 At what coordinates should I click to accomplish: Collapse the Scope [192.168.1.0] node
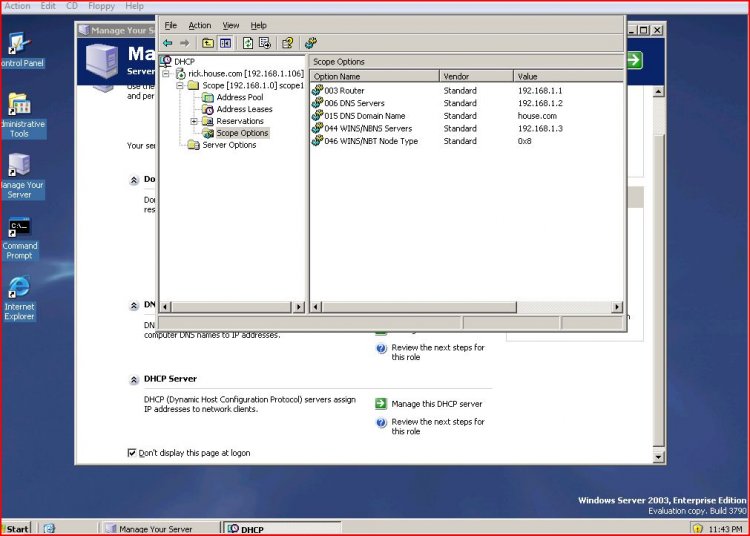click(x=180, y=86)
